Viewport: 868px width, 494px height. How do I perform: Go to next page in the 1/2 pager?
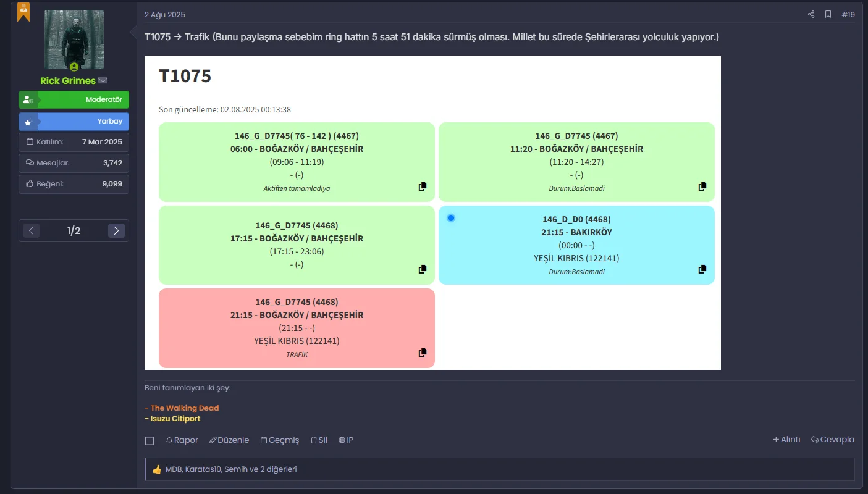[x=116, y=231]
